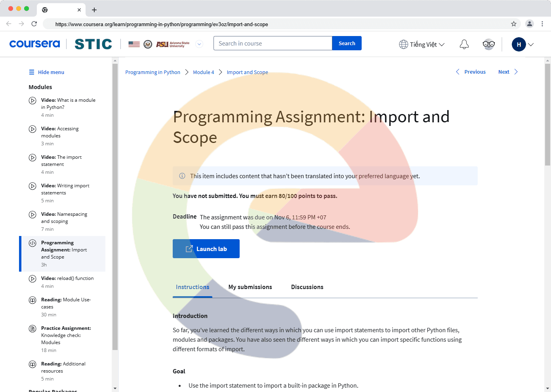Click main page scrollbar thumb
Viewport: 551px width, 392px height.
(548, 115)
